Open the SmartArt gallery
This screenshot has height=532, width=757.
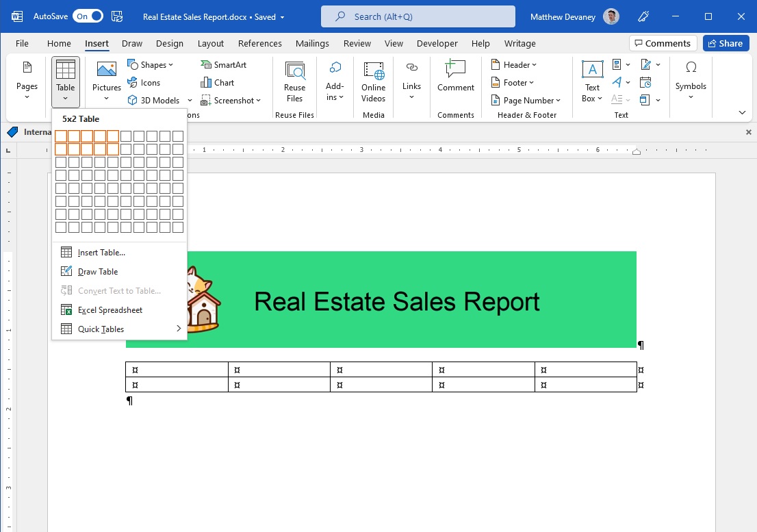pyautogui.click(x=224, y=64)
